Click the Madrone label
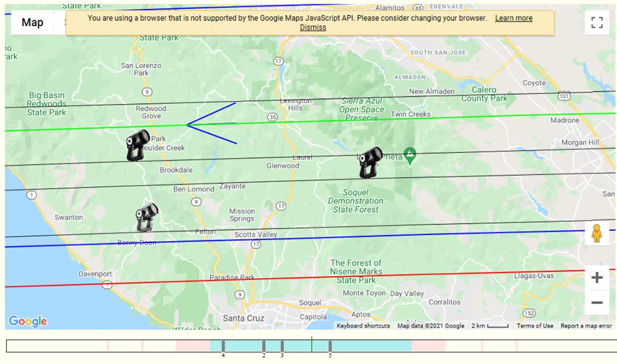Image resolution: width=617 pixels, height=364 pixels. [x=565, y=120]
